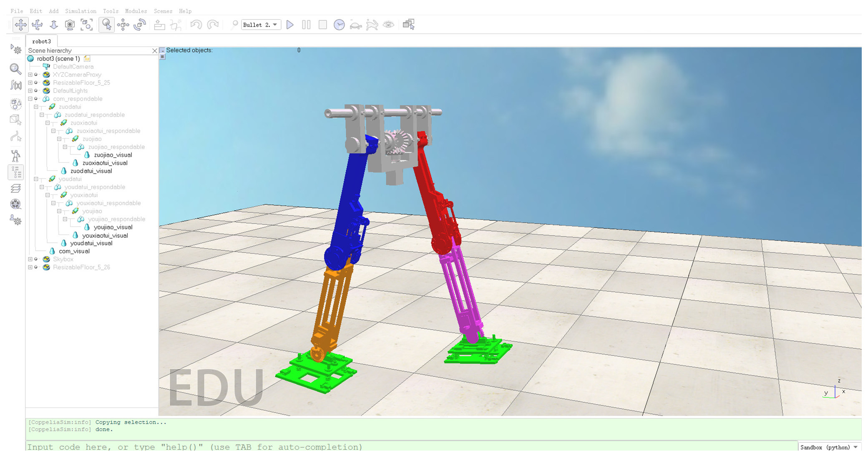Open the Sandbox (python) language dropdown
The height and width of the screenshot is (456, 868).
pos(829,447)
